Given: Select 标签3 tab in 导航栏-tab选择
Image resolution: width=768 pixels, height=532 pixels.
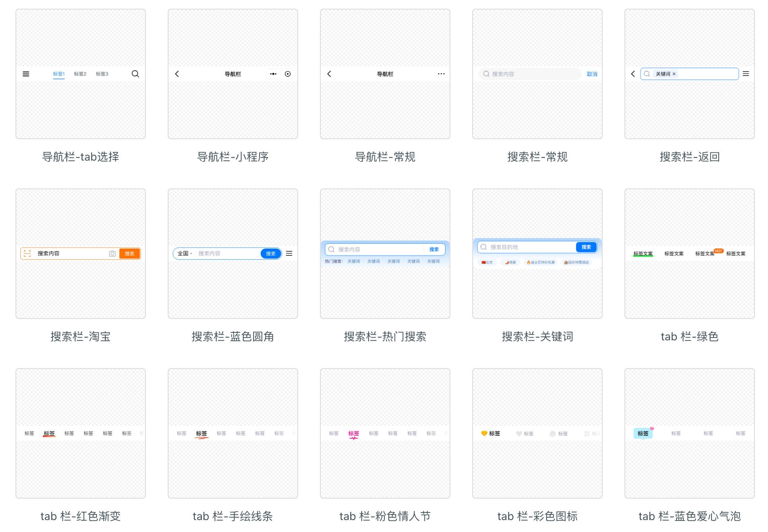Looking at the screenshot, I should (102, 74).
